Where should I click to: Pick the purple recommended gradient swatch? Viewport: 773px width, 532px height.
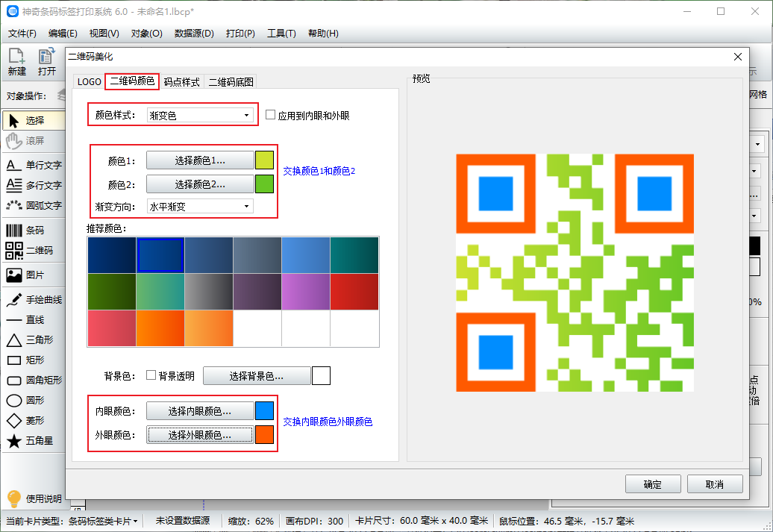[306, 292]
